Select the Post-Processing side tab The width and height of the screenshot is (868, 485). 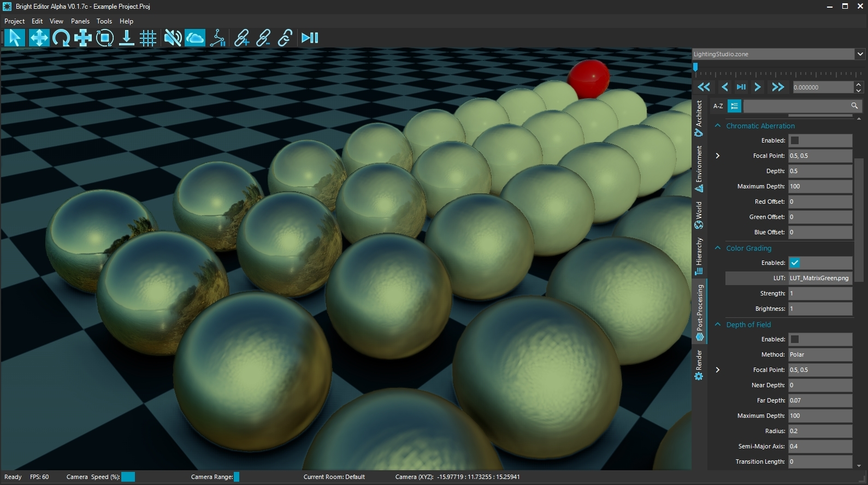tap(700, 312)
